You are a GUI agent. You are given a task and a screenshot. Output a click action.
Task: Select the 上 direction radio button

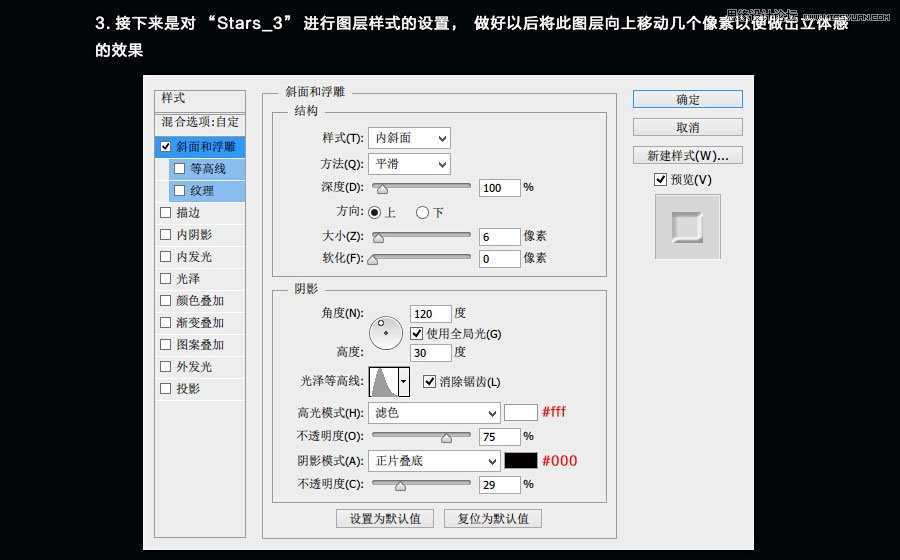pyautogui.click(x=374, y=212)
